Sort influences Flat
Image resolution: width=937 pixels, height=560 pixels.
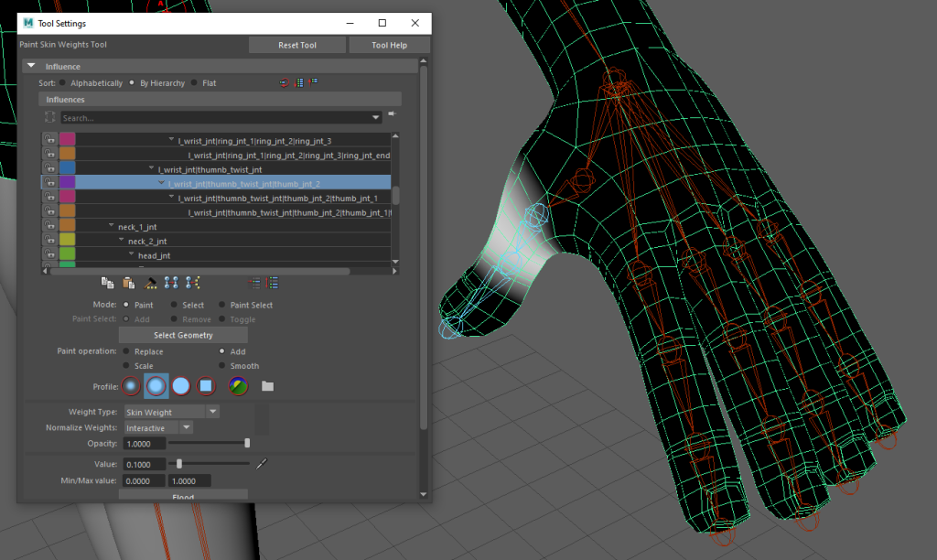point(194,82)
